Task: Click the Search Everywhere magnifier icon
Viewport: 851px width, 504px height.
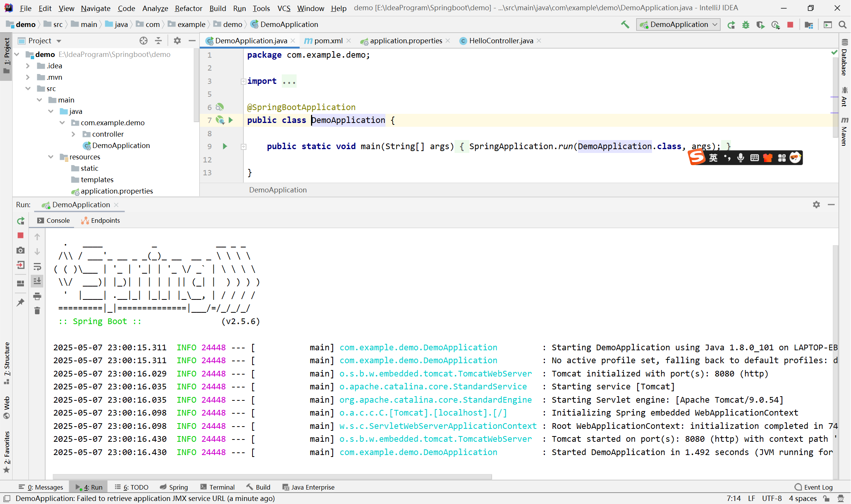Action: (x=842, y=25)
